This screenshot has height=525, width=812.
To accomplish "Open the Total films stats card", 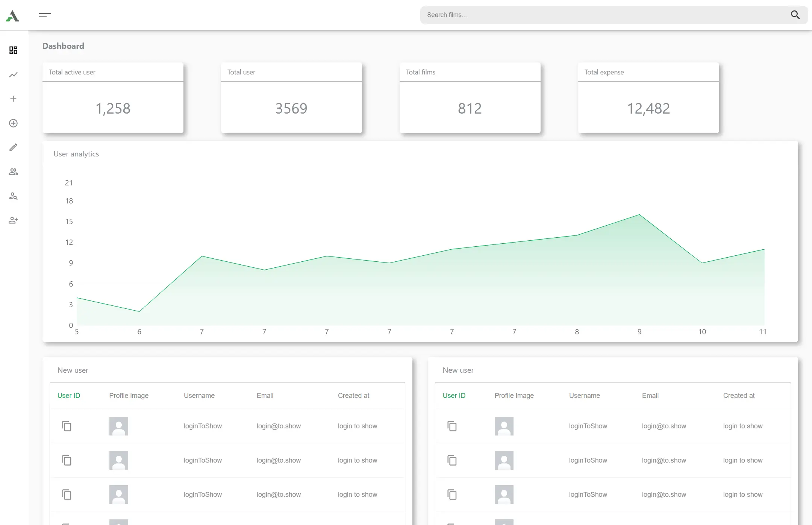I will pyautogui.click(x=470, y=99).
